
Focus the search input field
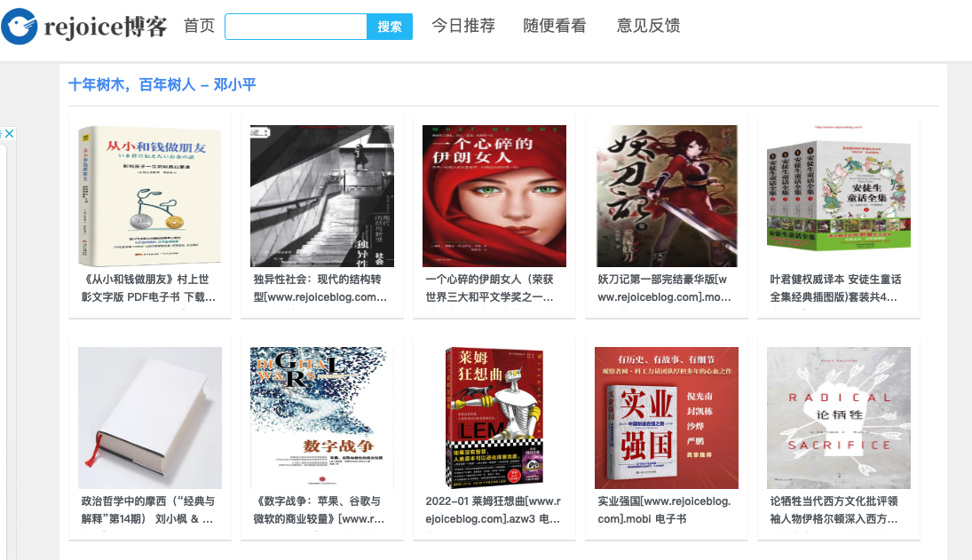(x=296, y=27)
